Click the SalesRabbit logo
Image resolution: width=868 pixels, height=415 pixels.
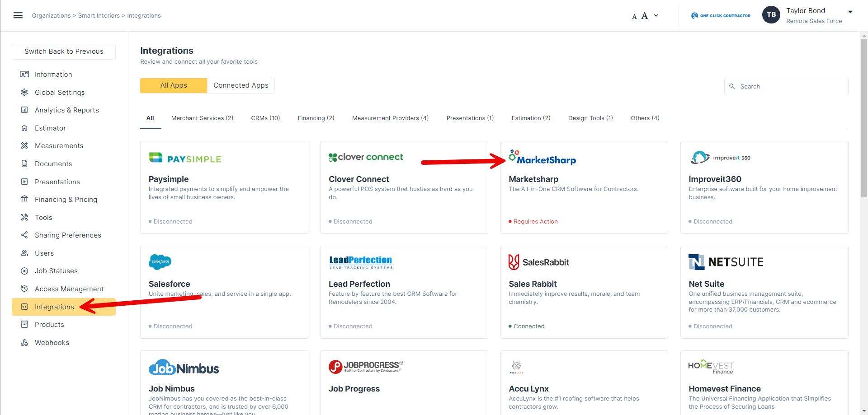[x=539, y=262]
